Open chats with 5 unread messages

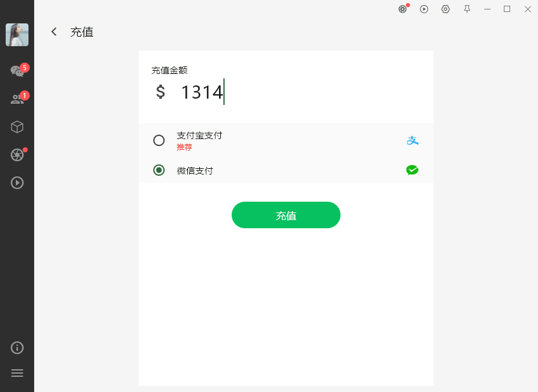pos(17,71)
